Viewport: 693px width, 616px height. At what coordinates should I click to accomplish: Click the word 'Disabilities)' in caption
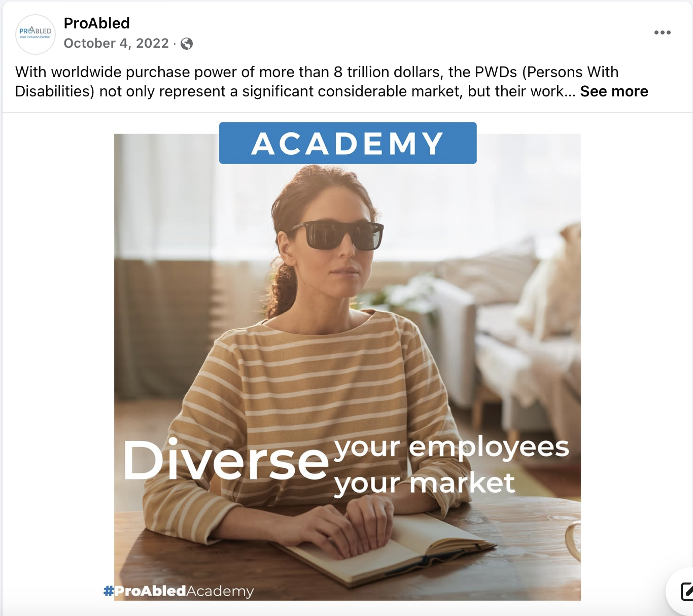55,91
